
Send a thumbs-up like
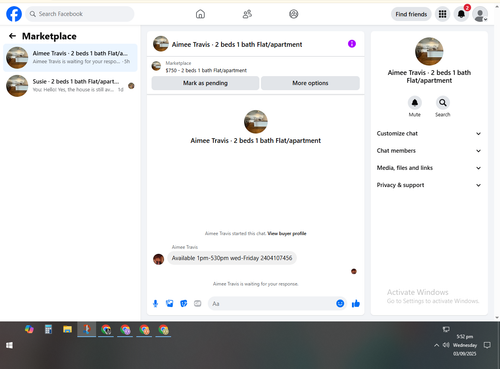coord(356,303)
